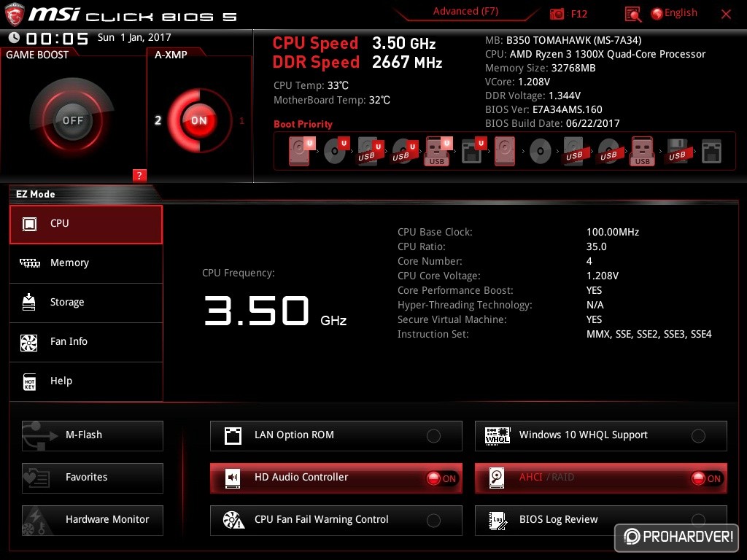Image resolution: width=747 pixels, height=560 pixels.
Task: Select legacy CD/DVD boot icon without U badge
Action: click(541, 152)
